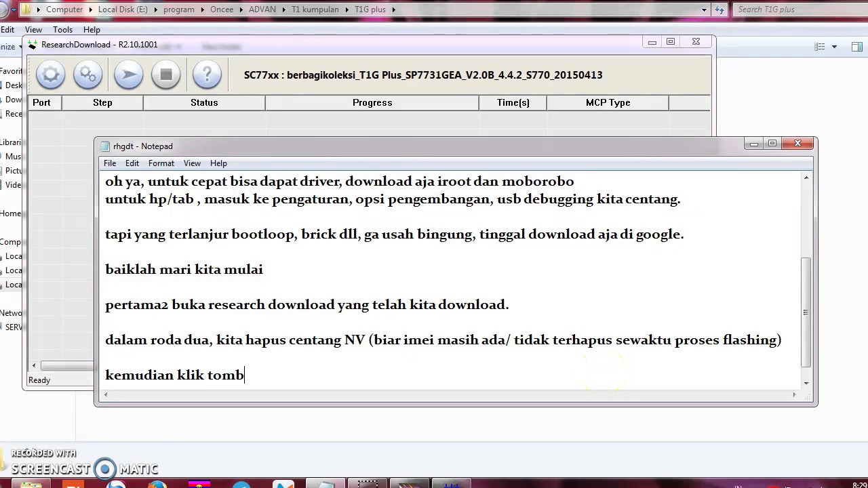
Task: Select ADVAN folder breadcrumb
Action: pos(263,9)
